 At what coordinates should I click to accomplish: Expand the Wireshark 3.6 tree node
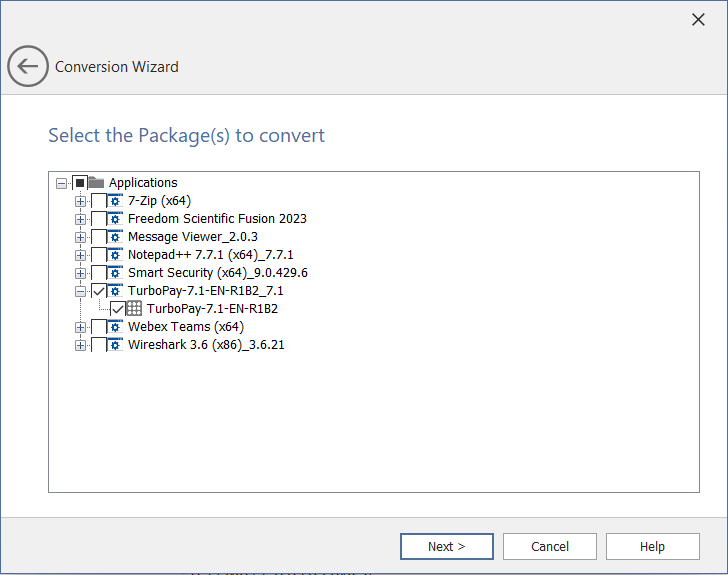pos(81,345)
